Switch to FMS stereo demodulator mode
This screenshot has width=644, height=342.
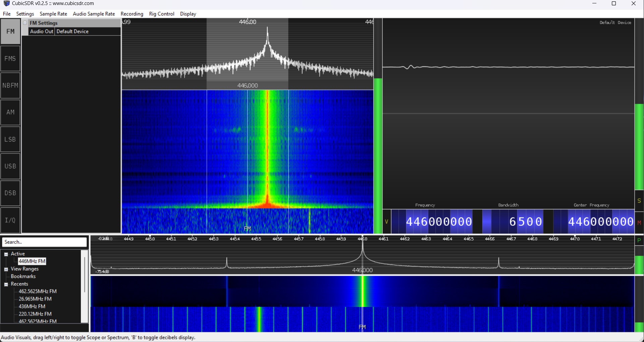tap(10, 59)
